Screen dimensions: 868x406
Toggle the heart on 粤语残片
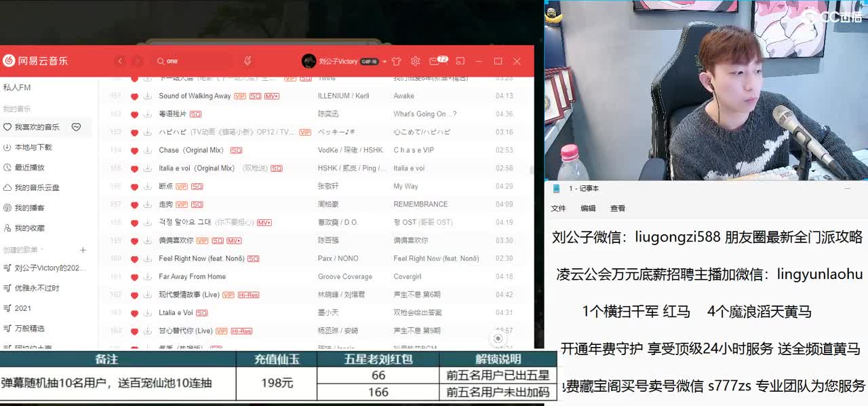(134, 114)
